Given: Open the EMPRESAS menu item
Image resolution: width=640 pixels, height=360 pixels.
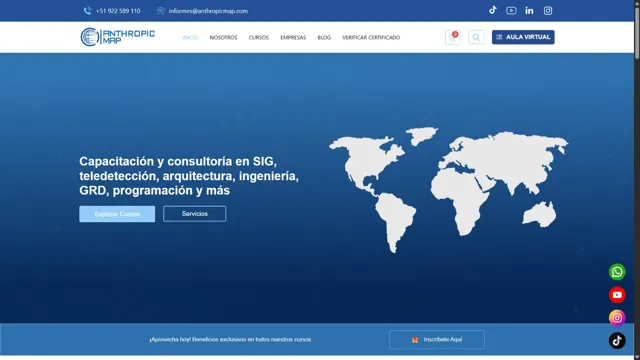Looking at the screenshot, I should pyautogui.click(x=293, y=38).
